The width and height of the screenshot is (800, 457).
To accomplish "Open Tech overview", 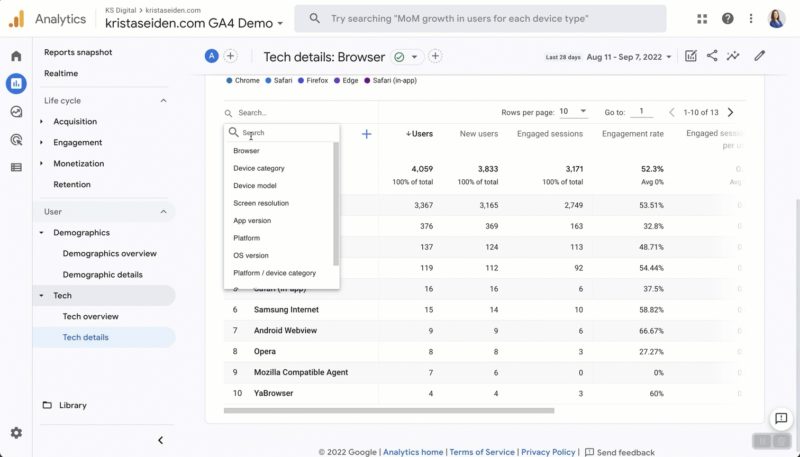I will click(90, 316).
